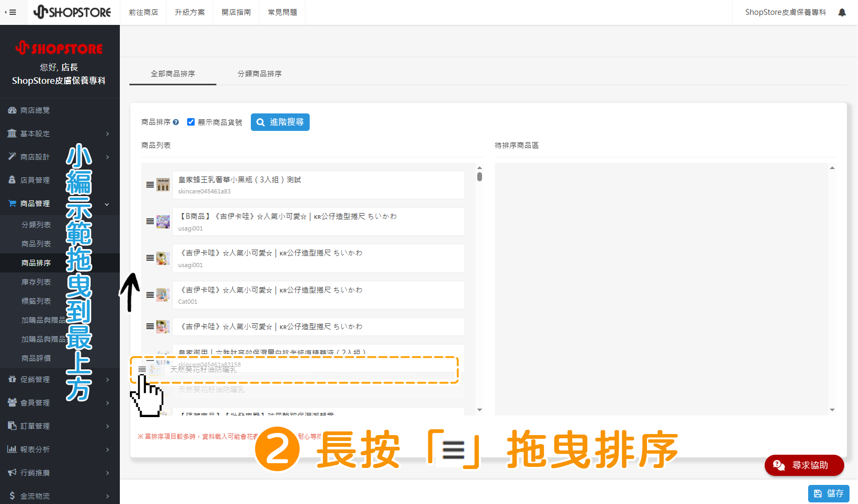The height and width of the screenshot is (504, 858).
Task: Grab drag handle of 皇家蜂王乳奢華小黑瓶 row
Action: pos(150,185)
